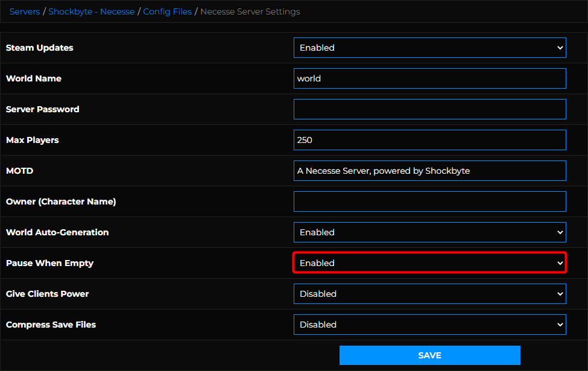The image size is (588, 371).
Task: Go to the Servers breadcrumb link
Action: pyautogui.click(x=25, y=11)
